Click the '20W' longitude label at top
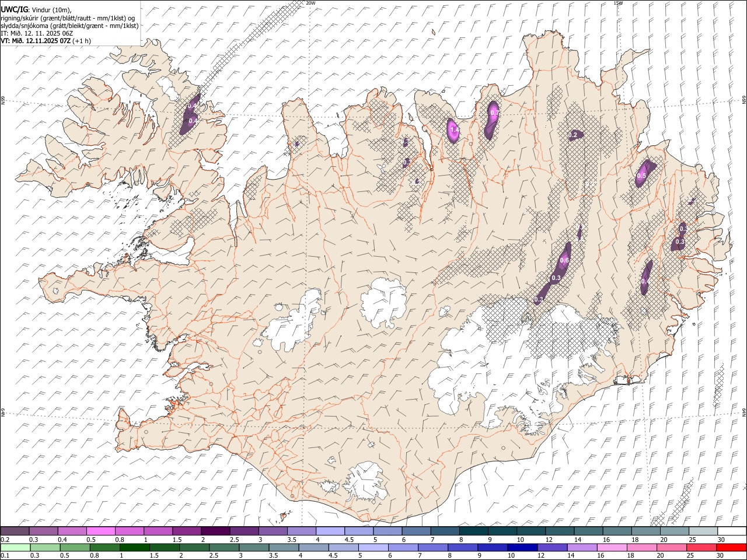The height and width of the screenshot is (560, 747). click(x=310, y=3)
